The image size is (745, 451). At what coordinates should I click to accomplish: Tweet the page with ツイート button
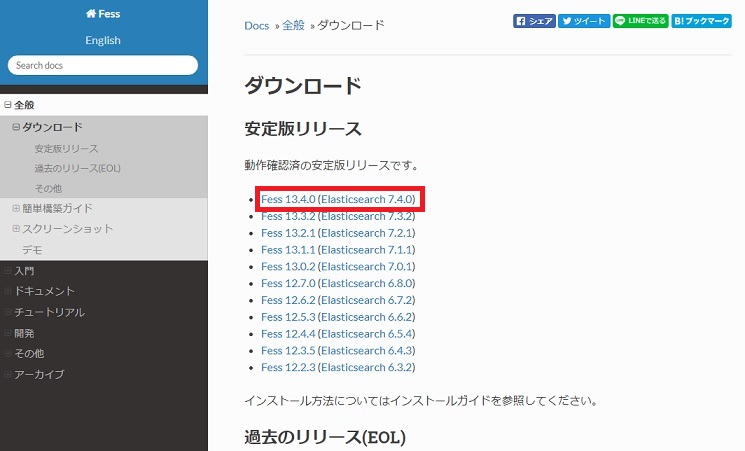(584, 21)
